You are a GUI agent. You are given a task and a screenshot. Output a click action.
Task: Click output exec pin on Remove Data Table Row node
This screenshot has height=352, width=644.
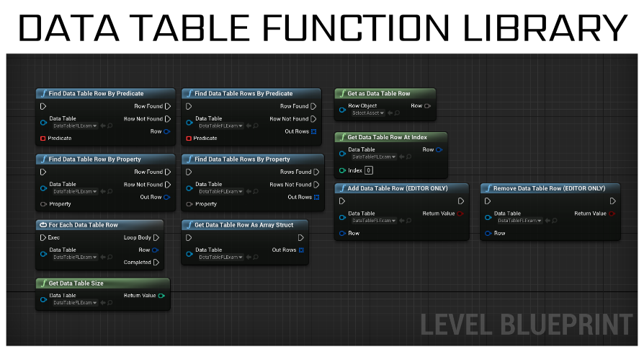(612, 201)
